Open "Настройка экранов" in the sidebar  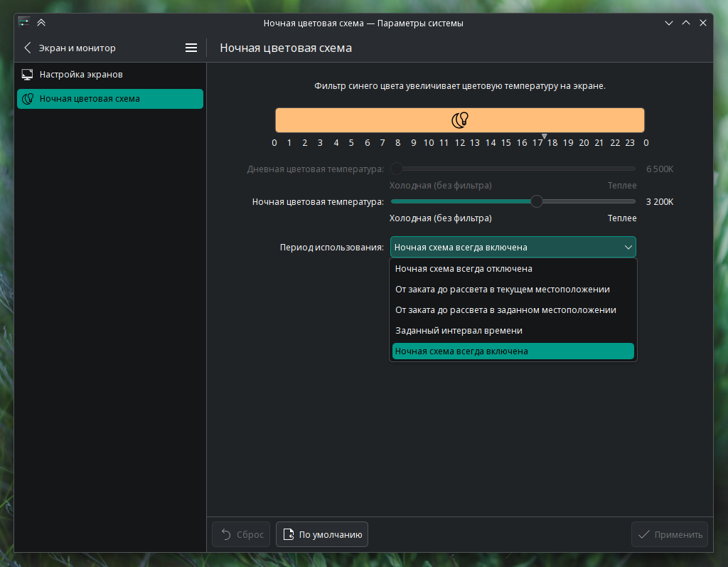pyautogui.click(x=81, y=75)
